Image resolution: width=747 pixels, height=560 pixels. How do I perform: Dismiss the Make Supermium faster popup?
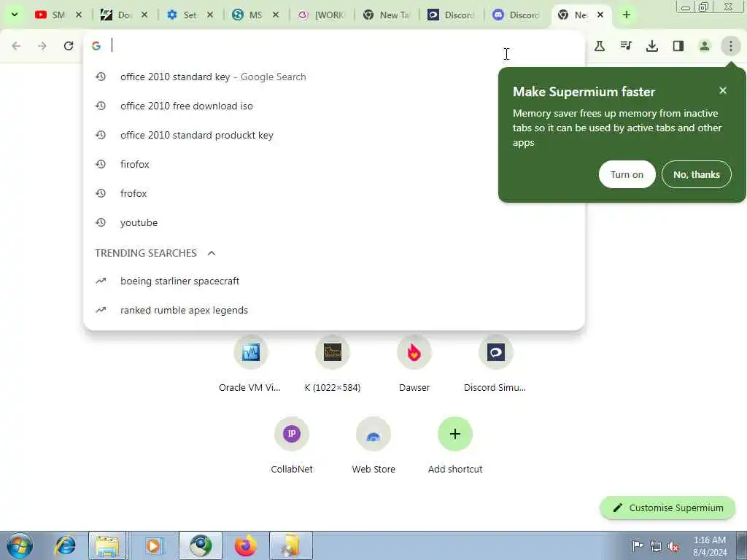pos(723,90)
